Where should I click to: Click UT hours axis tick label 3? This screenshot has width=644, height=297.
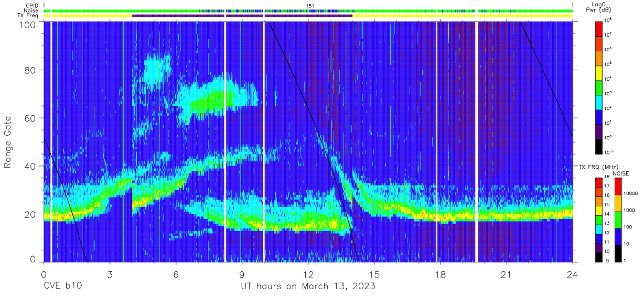click(x=110, y=274)
